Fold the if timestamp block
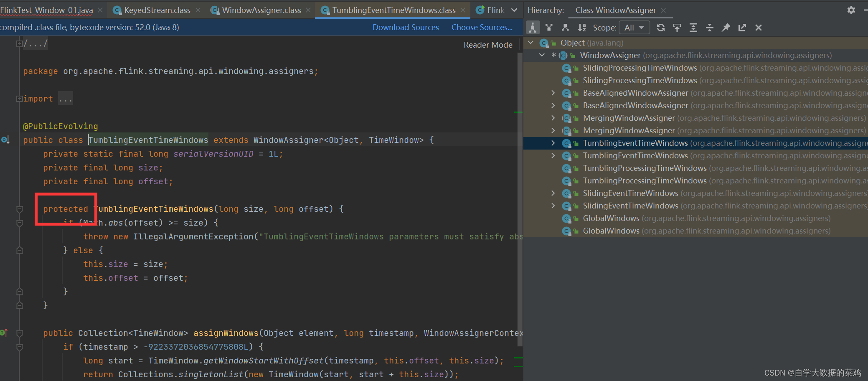Screen dimensions: 868x381 coord(19,347)
